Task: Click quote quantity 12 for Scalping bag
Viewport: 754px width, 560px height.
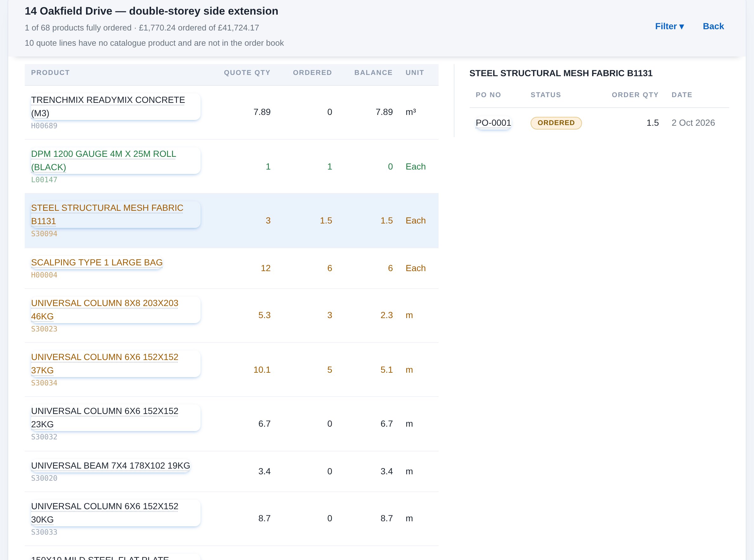Action: [x=265, y=268]
